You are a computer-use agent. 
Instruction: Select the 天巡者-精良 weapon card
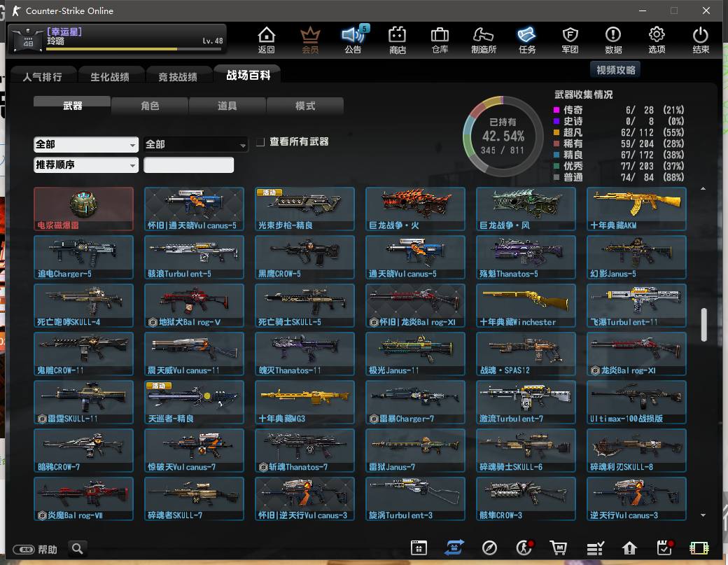click(194, 402)
